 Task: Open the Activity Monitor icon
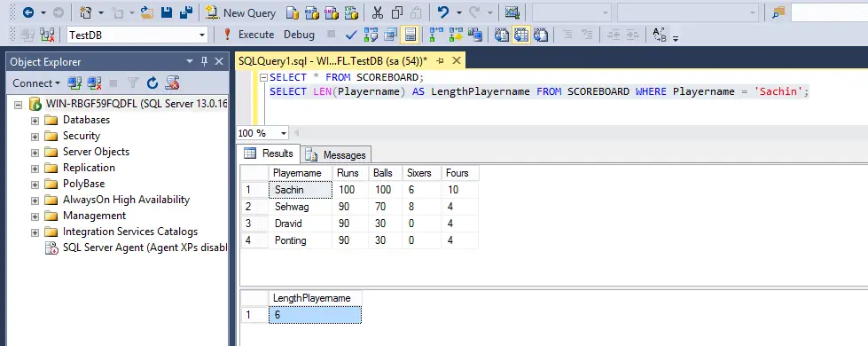point(512,12)
